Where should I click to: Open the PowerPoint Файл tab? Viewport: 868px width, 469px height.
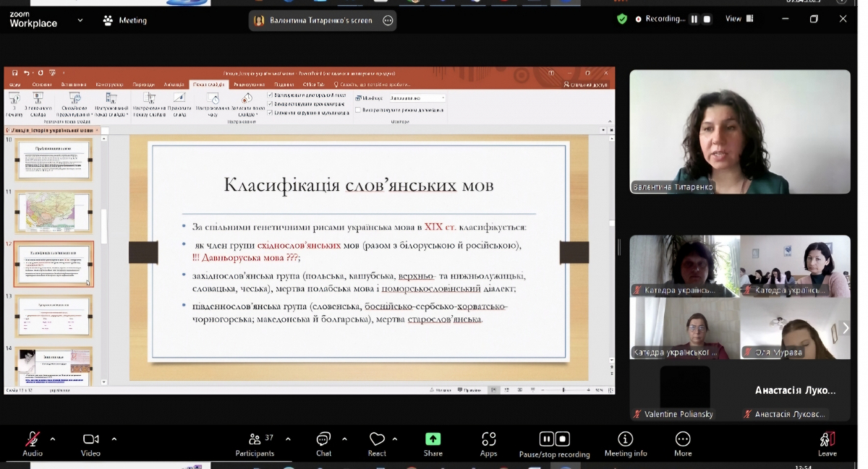pos(14,84)
